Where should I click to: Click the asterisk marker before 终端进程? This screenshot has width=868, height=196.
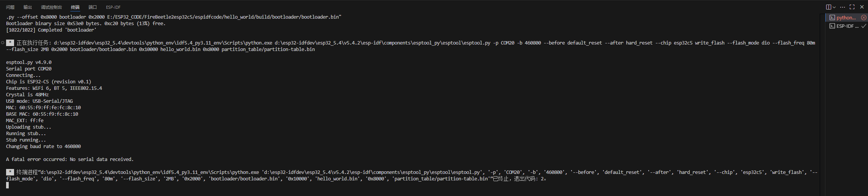[x=10, y=172]
